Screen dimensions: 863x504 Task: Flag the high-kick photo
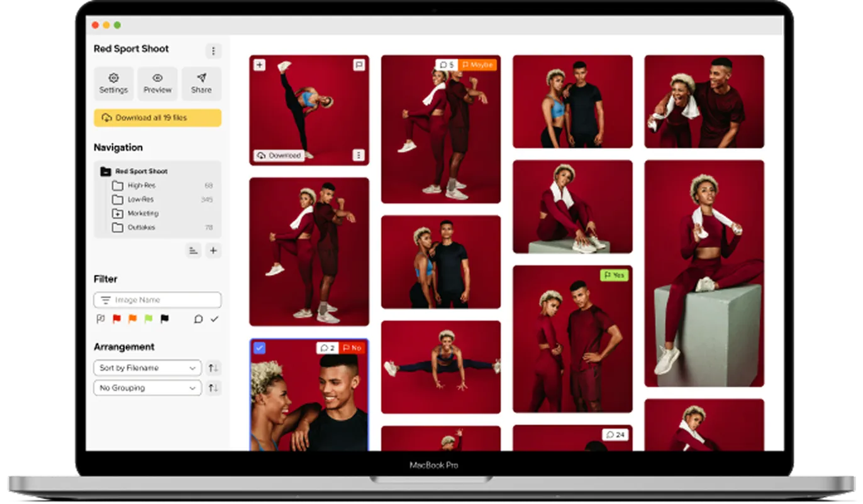[359, 65]
